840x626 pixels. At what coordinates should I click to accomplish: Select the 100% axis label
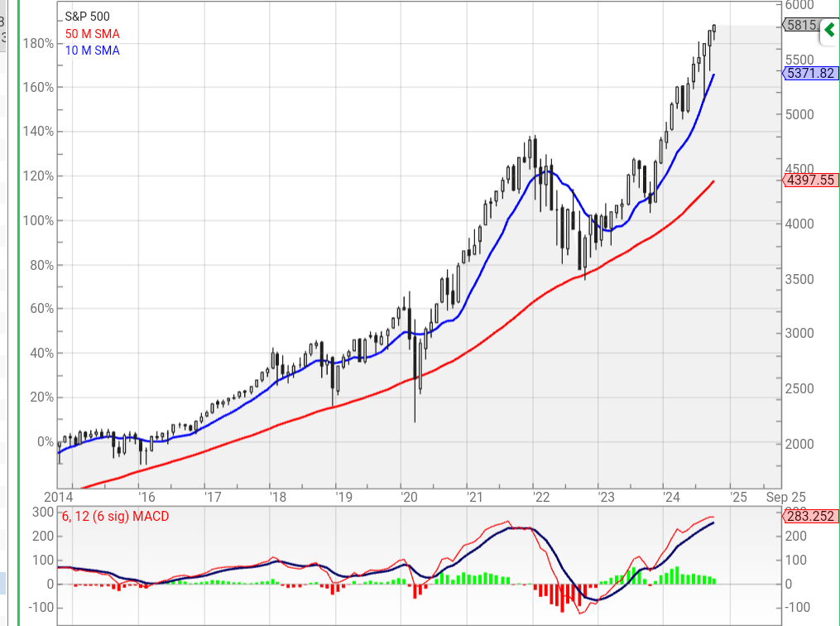[x=38, y=220]
